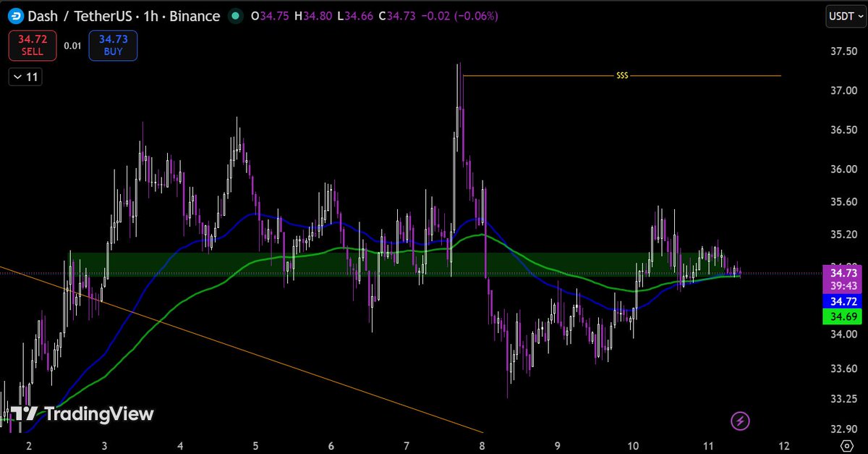The image size is (868, 454).
Task: Click the 34.72 SELL button
Action: point(33,46)
